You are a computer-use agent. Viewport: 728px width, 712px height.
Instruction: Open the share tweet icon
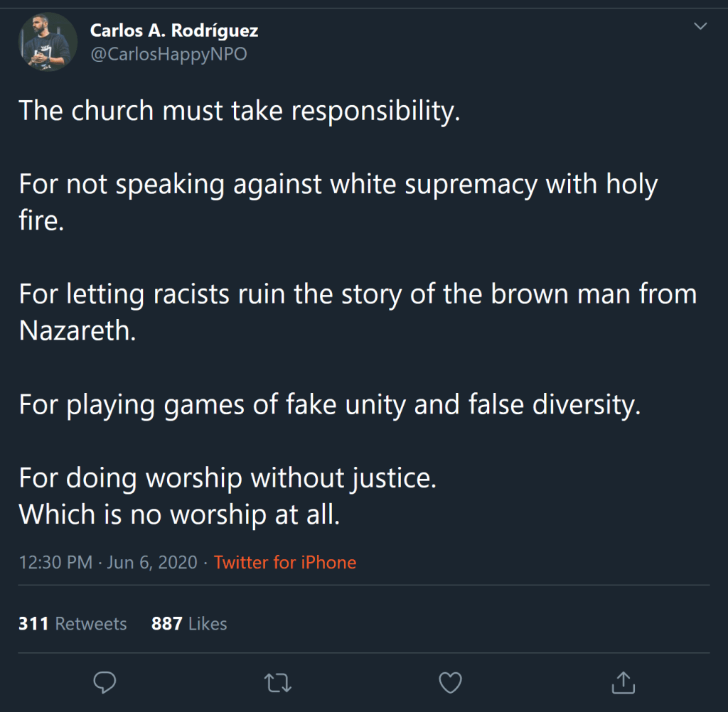(x=623, y=683)
